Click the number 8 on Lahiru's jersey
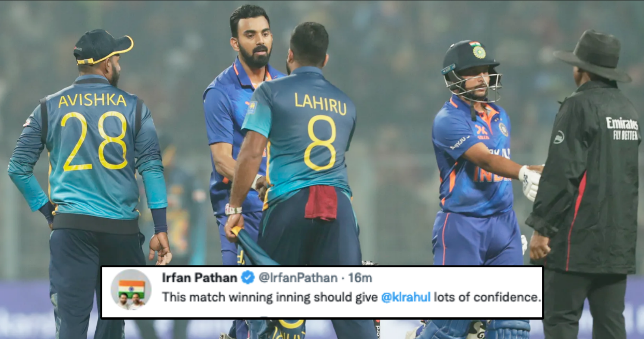Viewport: 644px width, 339px height. click(x=320, y=143)
